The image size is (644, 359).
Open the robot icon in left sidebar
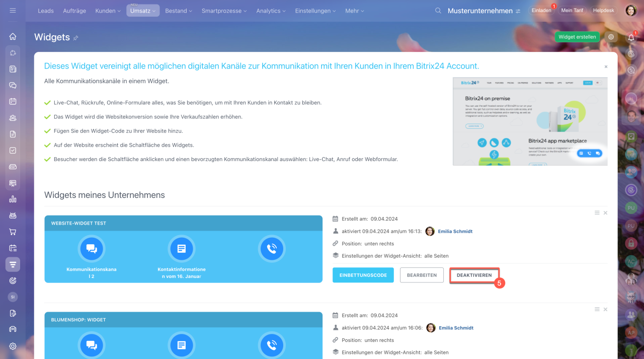coord(13,216)
